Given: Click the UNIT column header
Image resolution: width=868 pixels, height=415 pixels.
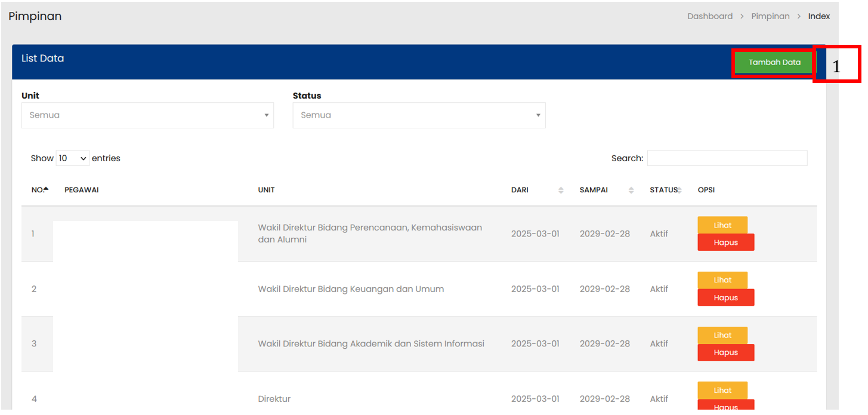Looking at the screenshot, I should (266, 190).
